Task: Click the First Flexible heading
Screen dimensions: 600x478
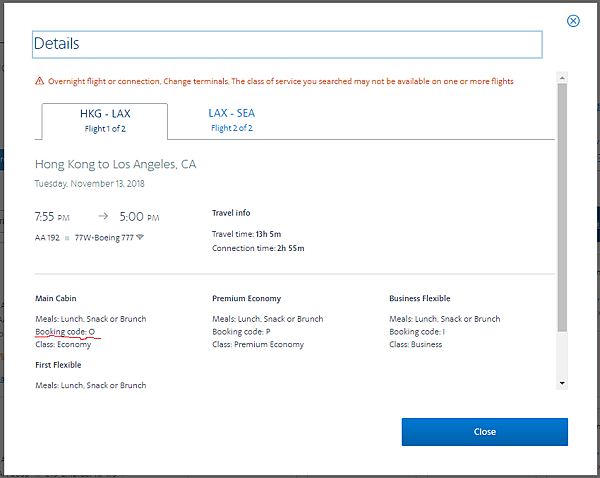Action: pos(58,365)
